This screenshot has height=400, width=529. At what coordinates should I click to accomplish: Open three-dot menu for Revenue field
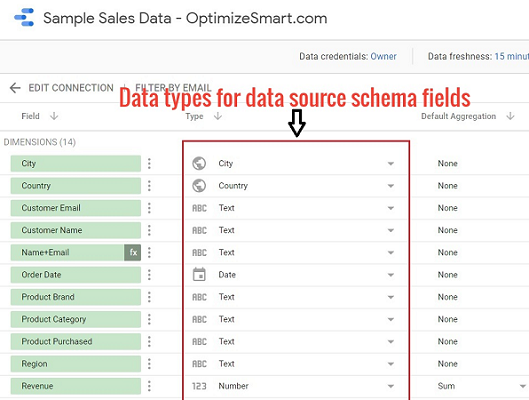click(149, 386)
